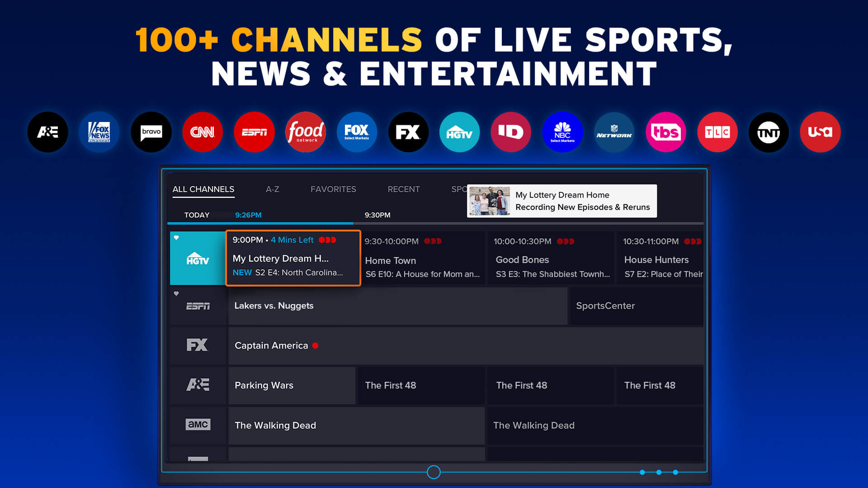Image resolution: width=868 pixels, height=488 pixels.
Task: Click the NFL Network logo icon
Action: [614, 132]
